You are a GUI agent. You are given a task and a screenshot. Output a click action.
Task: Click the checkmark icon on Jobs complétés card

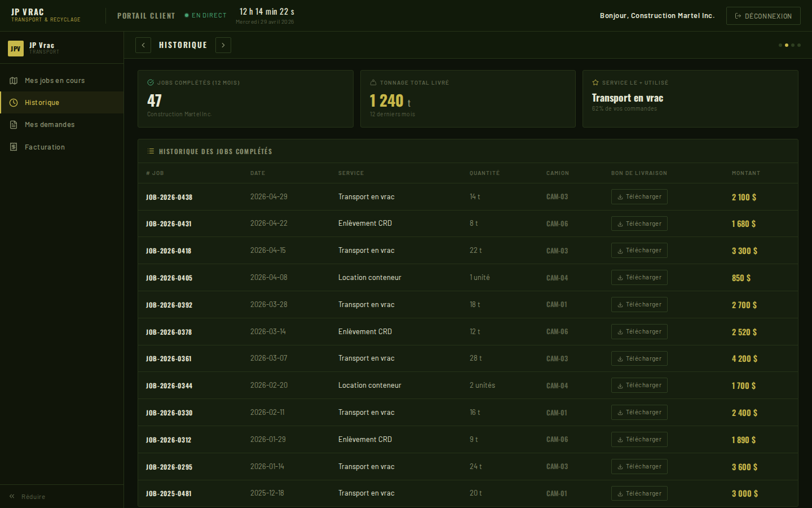click(x=151, y=82)
